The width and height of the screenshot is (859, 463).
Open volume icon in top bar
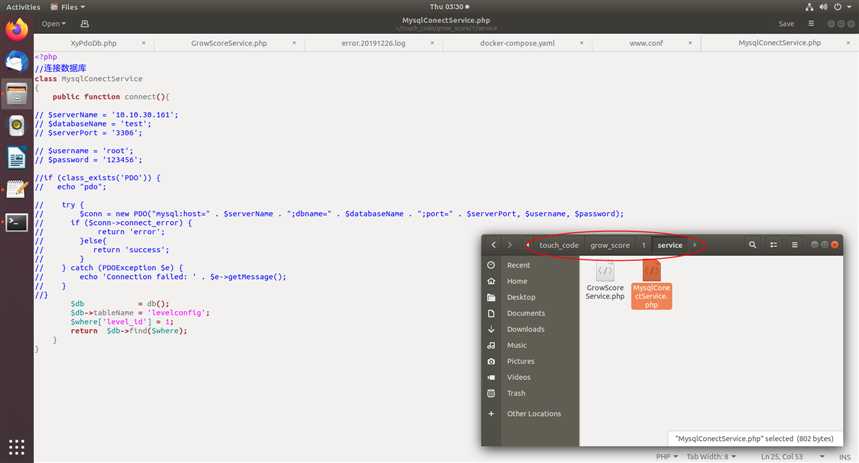point(823,7)
